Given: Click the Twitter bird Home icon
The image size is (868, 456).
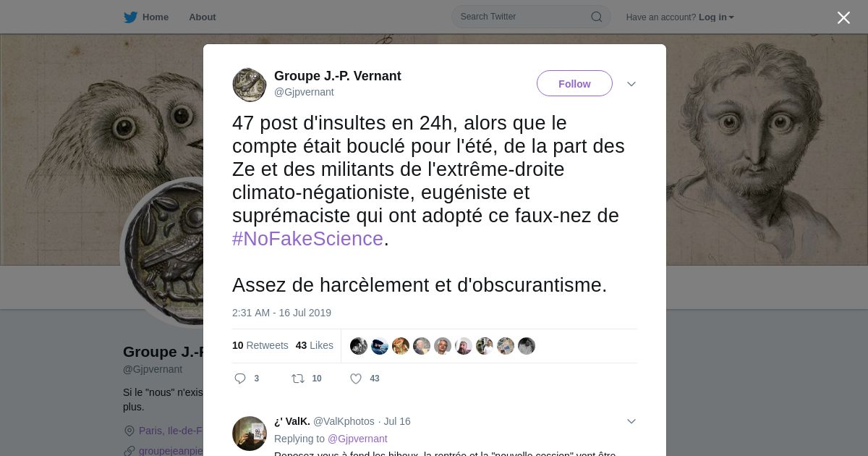Looking at the screenshot, I should coord(130,17).
